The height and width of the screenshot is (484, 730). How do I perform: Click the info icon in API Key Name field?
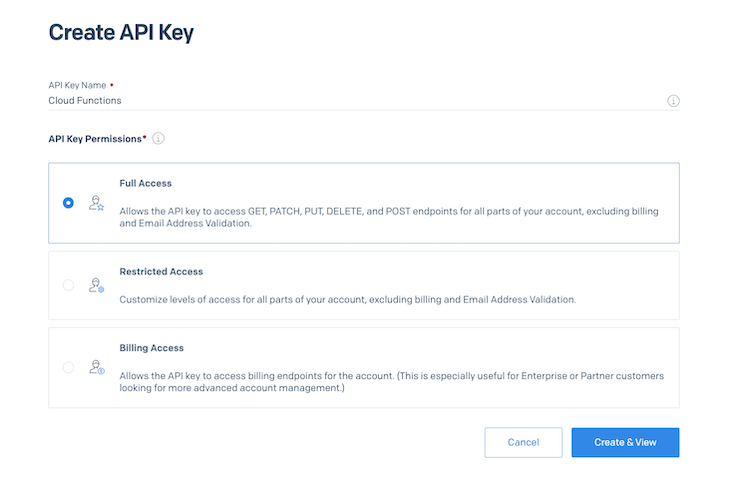pyautogui.click(x=673, y=101)
